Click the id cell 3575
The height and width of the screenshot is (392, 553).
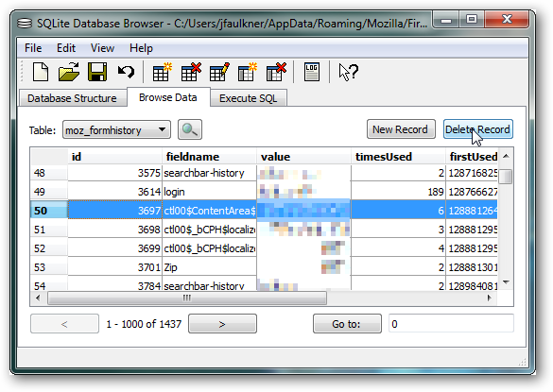coord(114,173)
